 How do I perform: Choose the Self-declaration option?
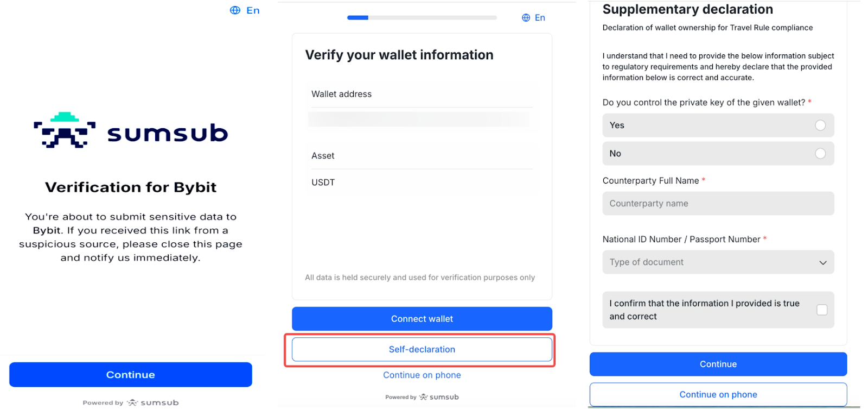(x=422, y=349)
